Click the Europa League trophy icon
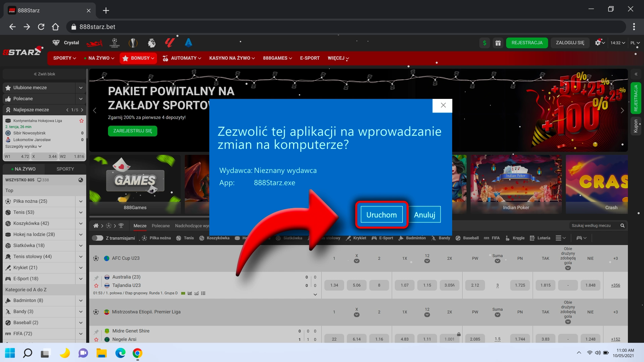This screenshot has height=362, width=644. point(133,43)
